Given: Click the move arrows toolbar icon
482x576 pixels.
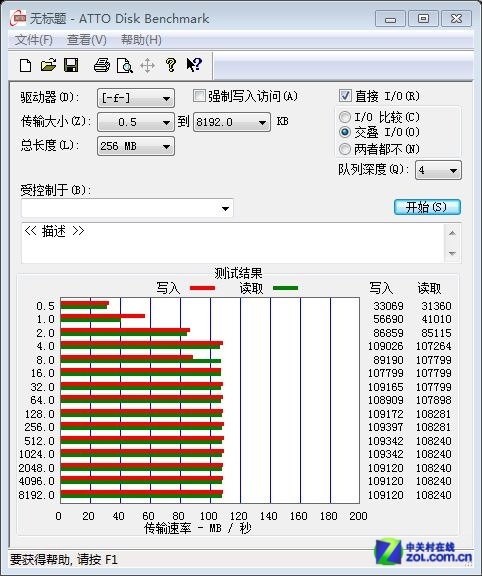Looking at the screenshot, I should [x=147, y=66].
